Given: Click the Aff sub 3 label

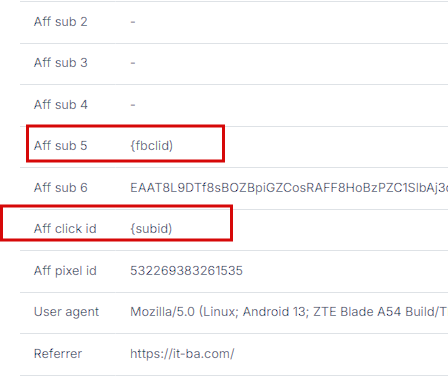Looking at the screenshot, I should [61, 63].
